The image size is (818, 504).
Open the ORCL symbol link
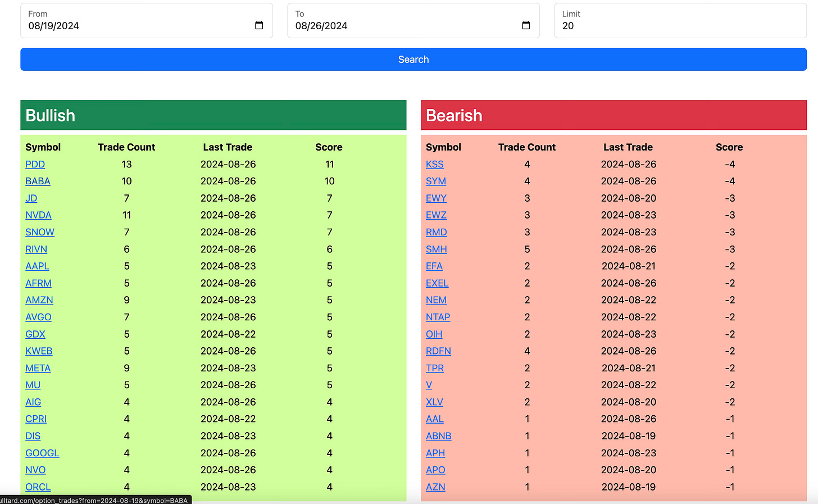pyautogui.click(x=38, y=487)
